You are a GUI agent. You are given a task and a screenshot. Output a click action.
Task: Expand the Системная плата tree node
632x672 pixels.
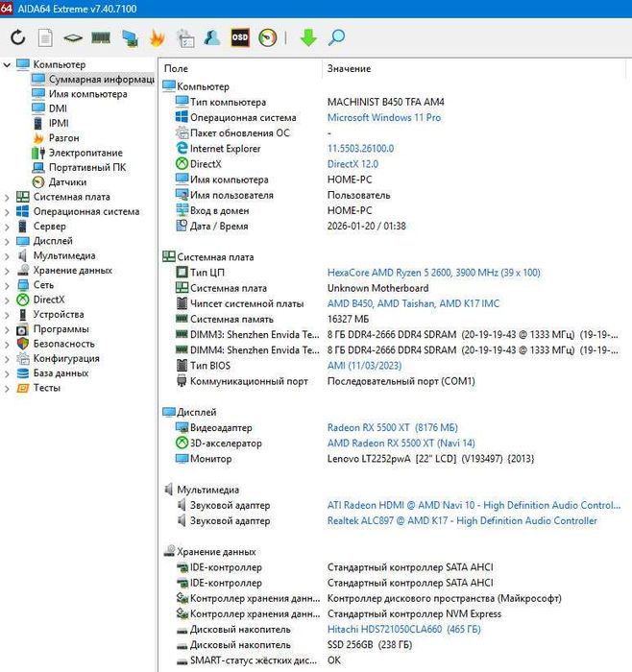point(7,198)
